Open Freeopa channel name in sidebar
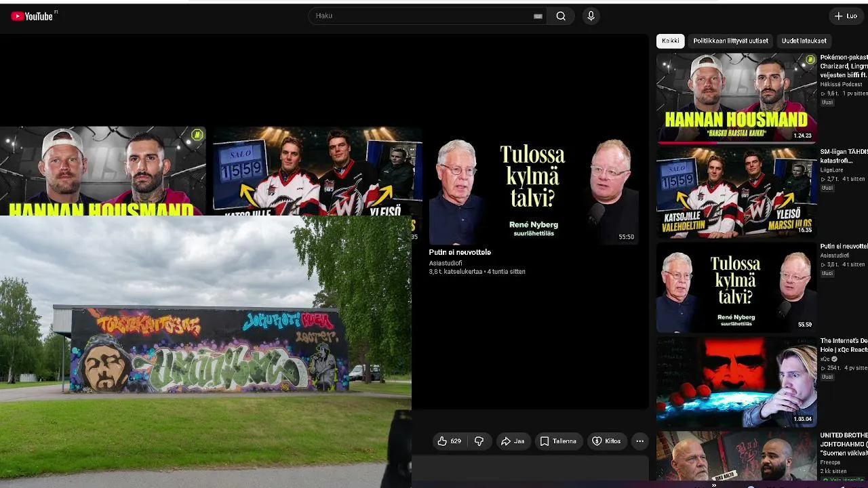This screenshot has height=488, width=868. coord(831,462)
